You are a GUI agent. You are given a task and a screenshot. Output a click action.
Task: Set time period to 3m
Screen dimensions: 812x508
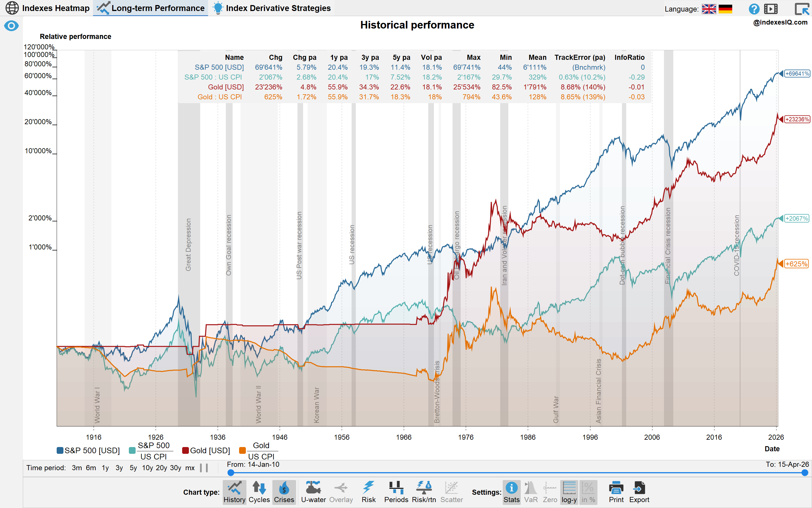point(77,468)
